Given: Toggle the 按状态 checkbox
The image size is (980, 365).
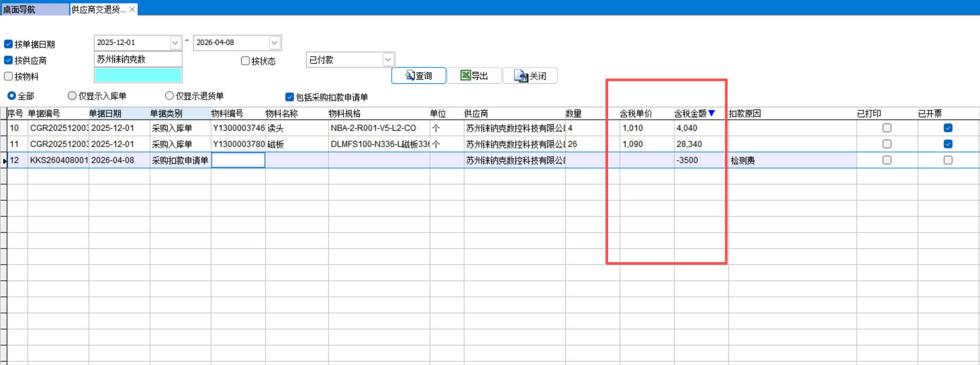Looking at the screenshot, I should [x=245, y=61].
